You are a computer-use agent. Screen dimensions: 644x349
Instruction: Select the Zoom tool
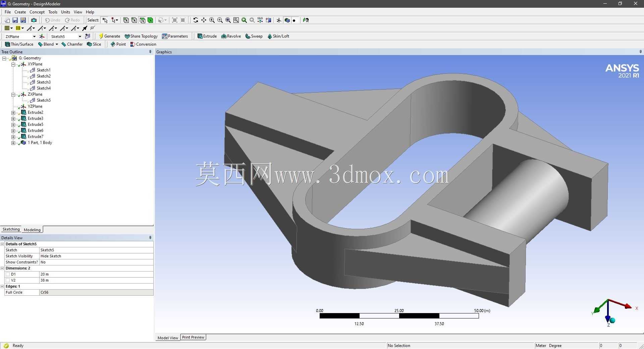pyautogui.click(x=212, y=20)
